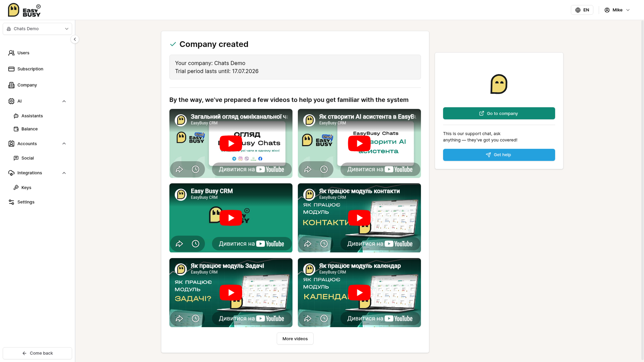Click the Go to company button
The width and height of the screenshot is (644, 362).
point(499,113)
